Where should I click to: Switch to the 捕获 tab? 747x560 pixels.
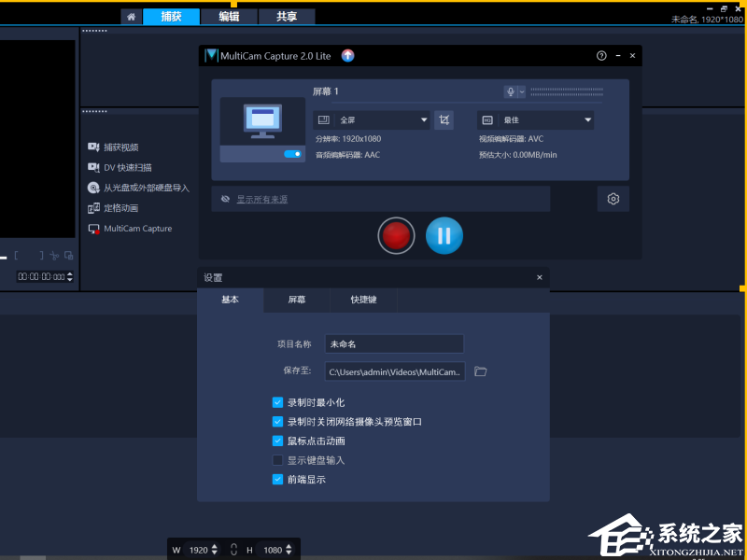(x=171, y=17)
